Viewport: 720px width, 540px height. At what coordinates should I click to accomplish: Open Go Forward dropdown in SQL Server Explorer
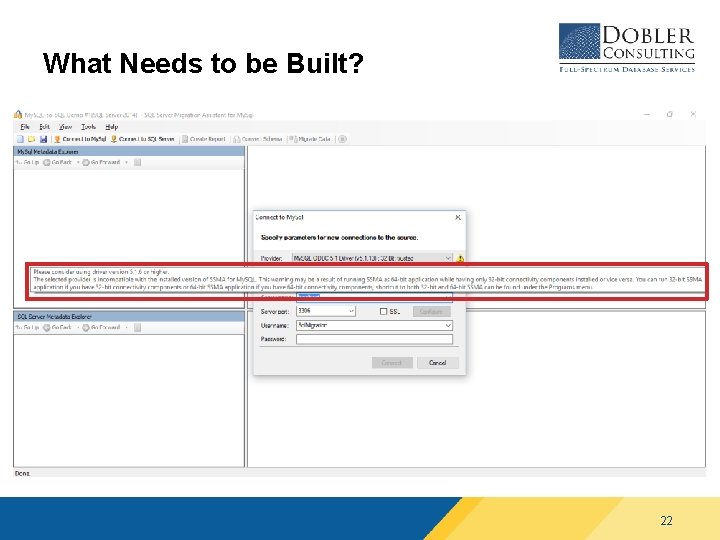pyautogui.click(x=126, y=327)
